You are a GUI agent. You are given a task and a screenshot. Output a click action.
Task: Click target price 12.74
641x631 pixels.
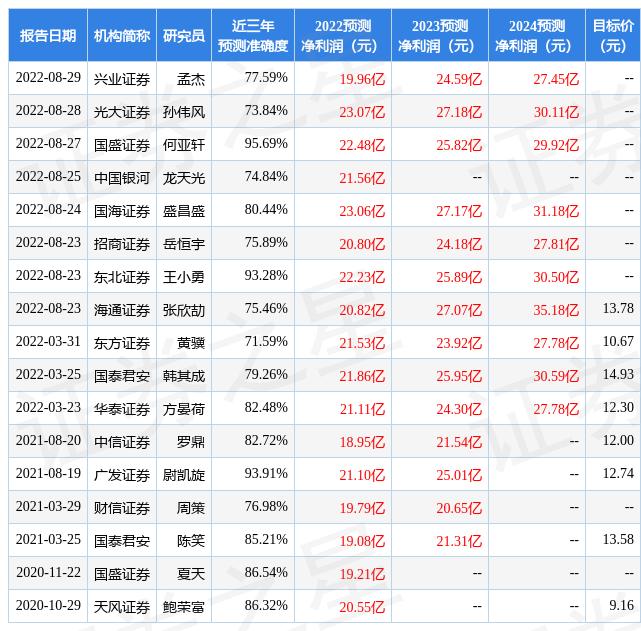618,474
